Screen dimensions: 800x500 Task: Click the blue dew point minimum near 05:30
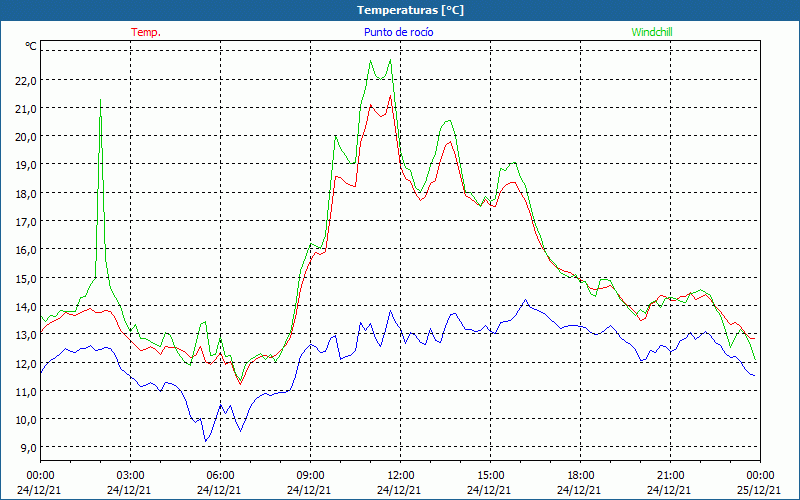click(206, 441)
